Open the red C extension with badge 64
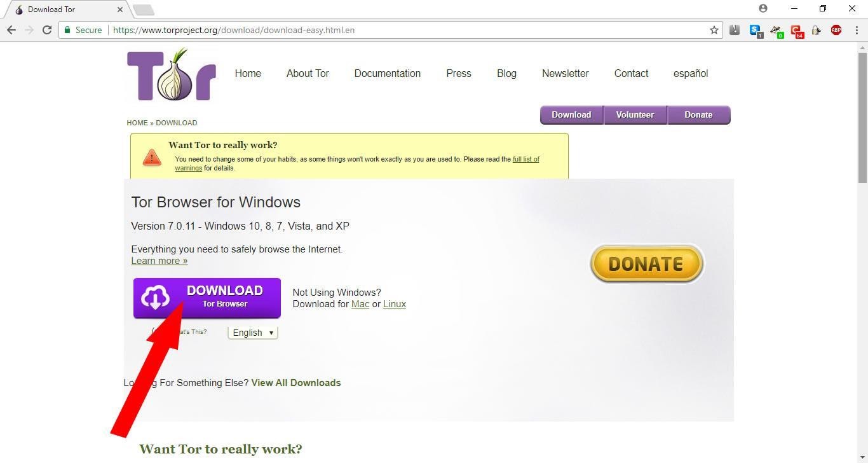 796,30
